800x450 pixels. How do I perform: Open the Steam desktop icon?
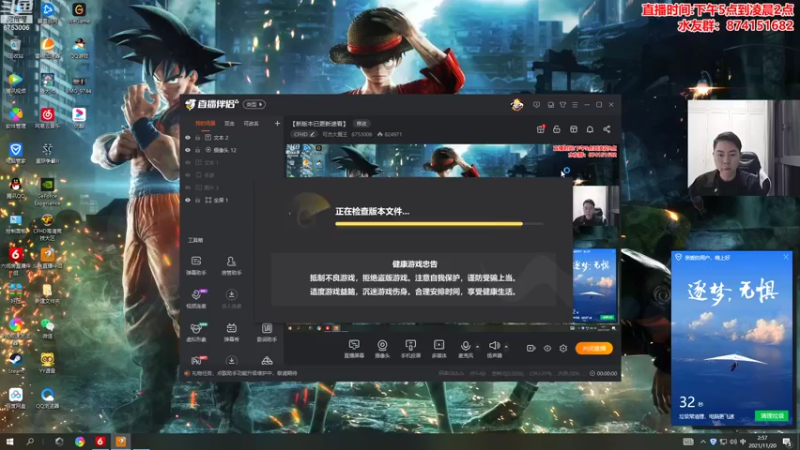pos(16,363)
